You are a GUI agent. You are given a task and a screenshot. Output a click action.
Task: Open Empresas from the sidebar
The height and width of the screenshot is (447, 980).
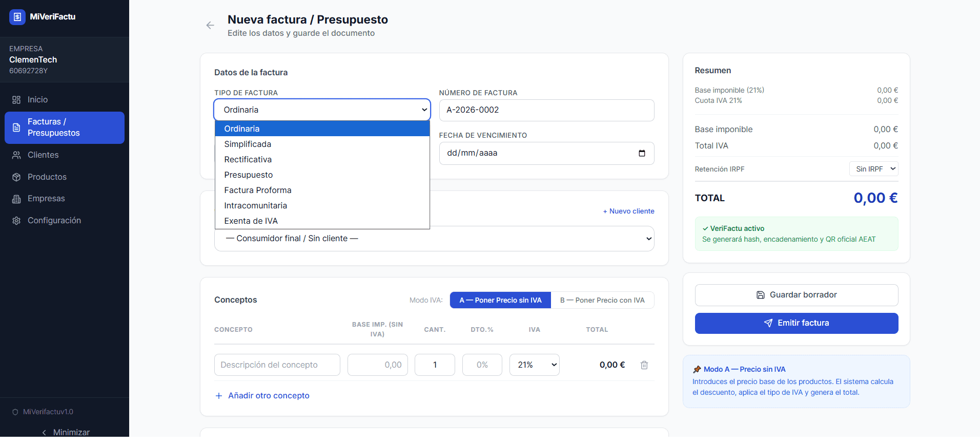65,199
